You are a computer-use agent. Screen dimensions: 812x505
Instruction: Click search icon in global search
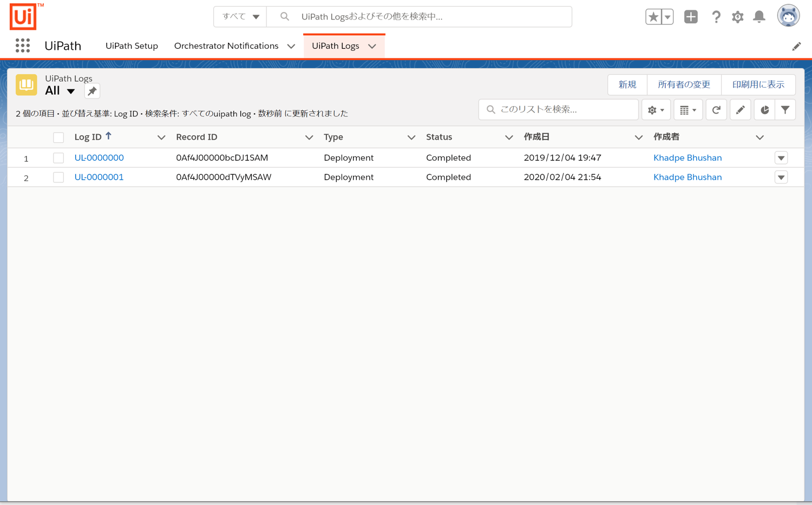tap(284, 17)
